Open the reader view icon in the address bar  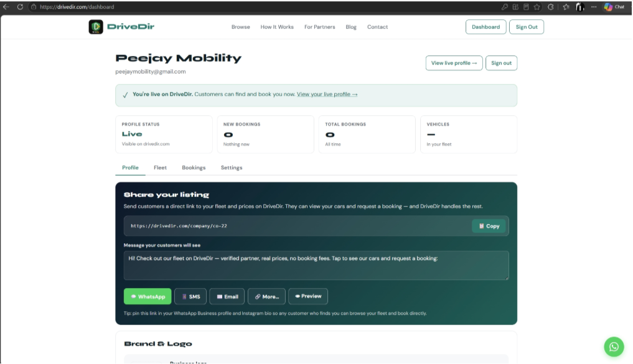(x=526, y=7)
